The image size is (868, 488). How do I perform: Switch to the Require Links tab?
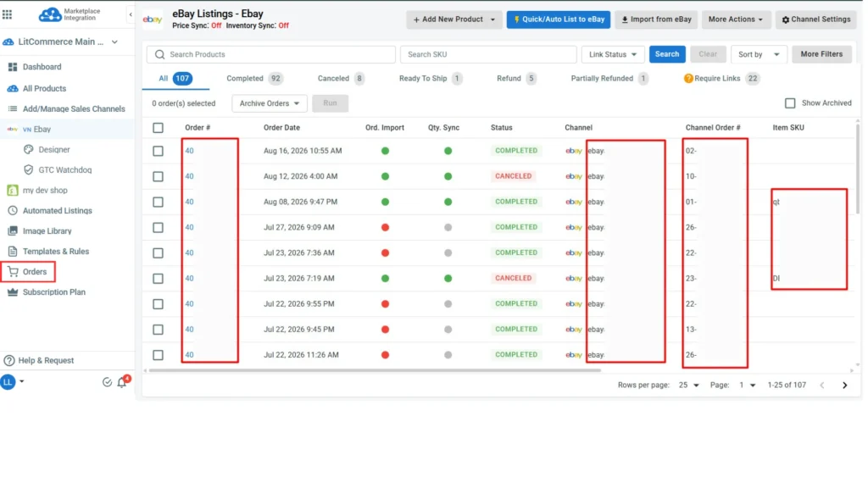722,79
